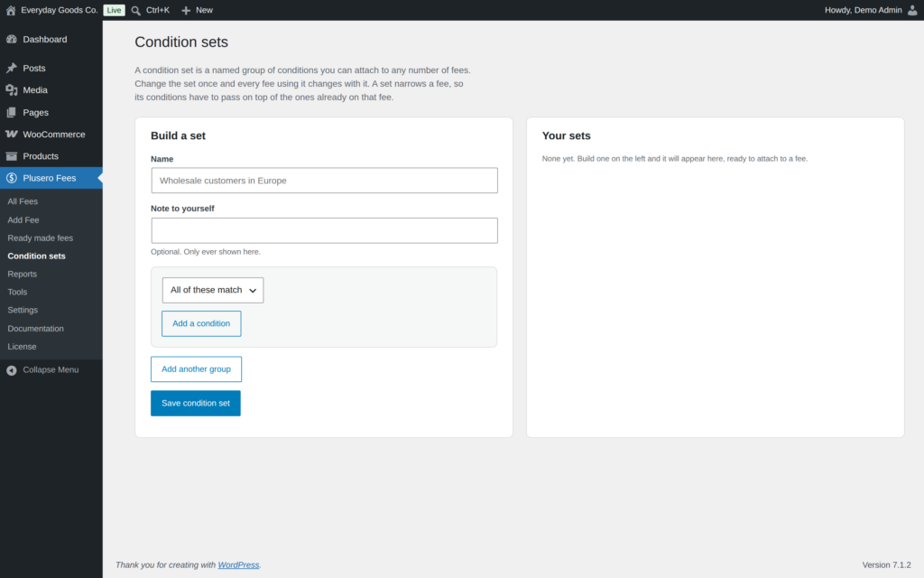The image size is (924, 578).
Task: Click the Plusero Fees dollar icon
Action: 11,178
